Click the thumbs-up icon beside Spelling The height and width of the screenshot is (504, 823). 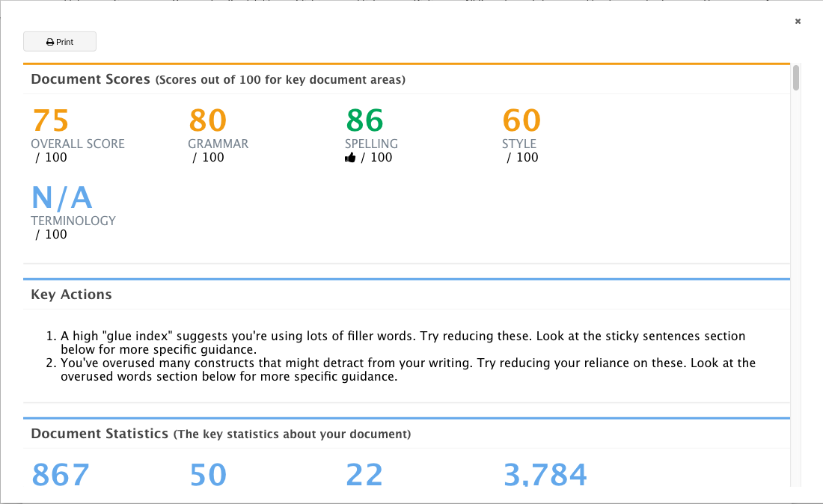pyautogui.click(x=350, y=157)
